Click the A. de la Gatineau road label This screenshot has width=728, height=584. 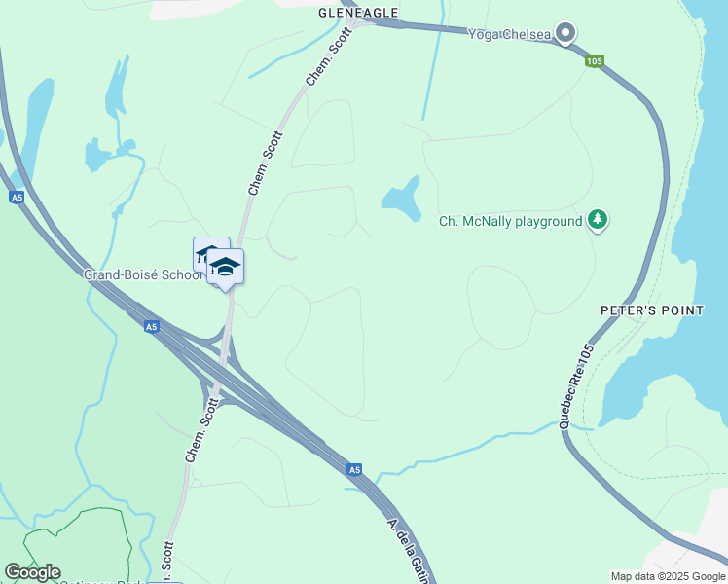point(409,551)
